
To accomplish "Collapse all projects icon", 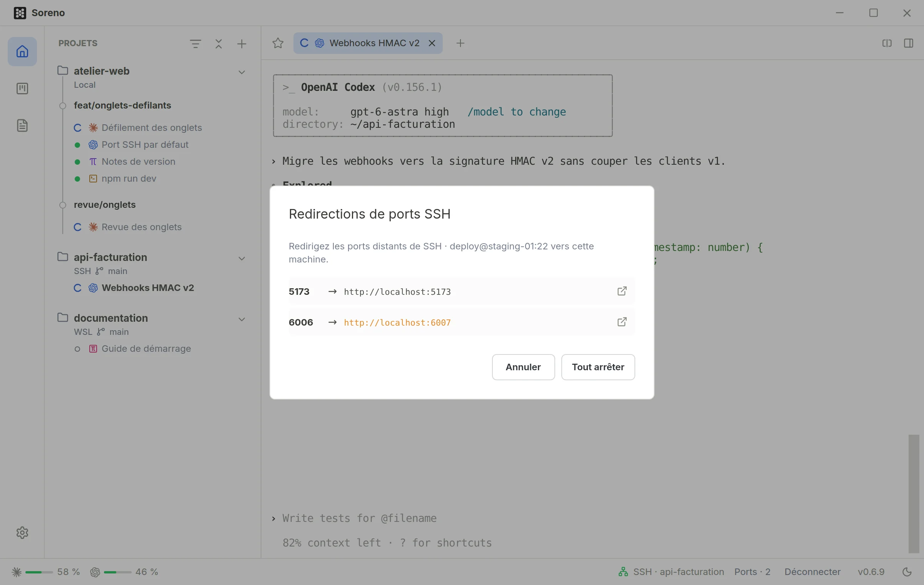I will coord(219,43).
